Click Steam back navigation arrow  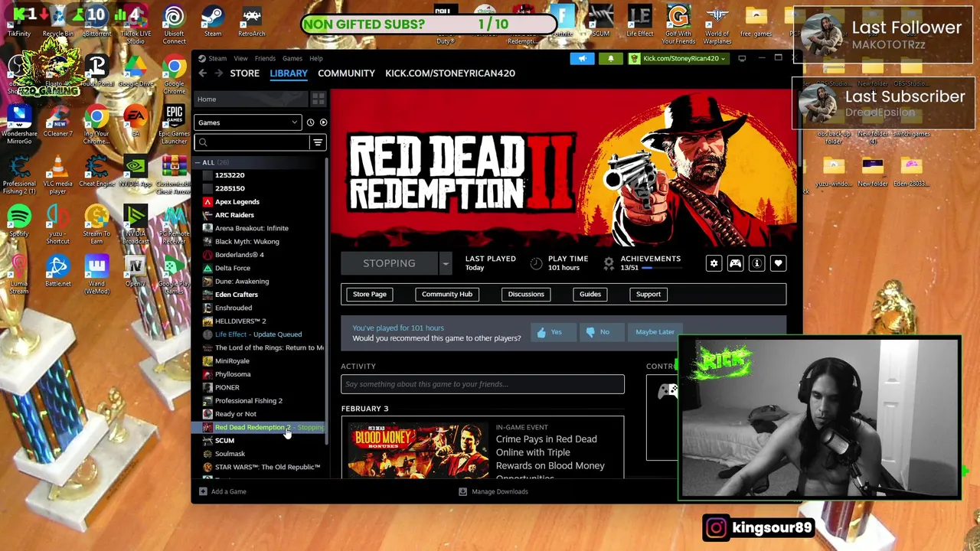(x=202, y=73)
